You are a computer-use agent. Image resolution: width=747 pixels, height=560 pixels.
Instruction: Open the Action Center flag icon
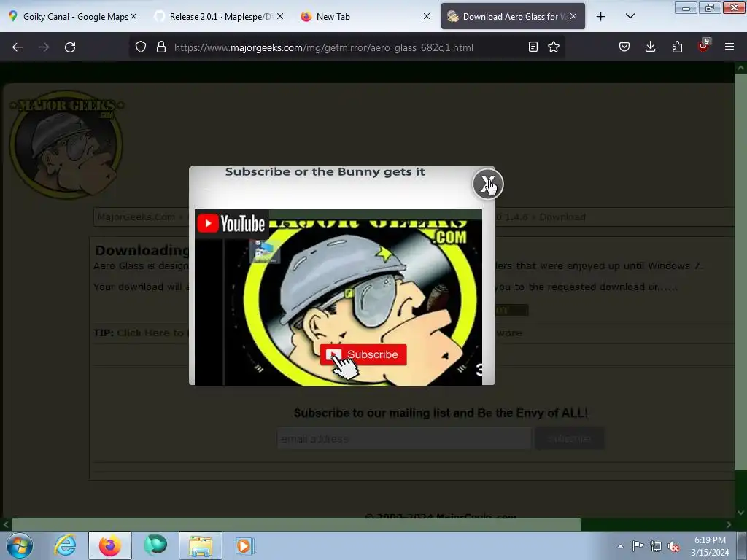(x=638, y=546)
